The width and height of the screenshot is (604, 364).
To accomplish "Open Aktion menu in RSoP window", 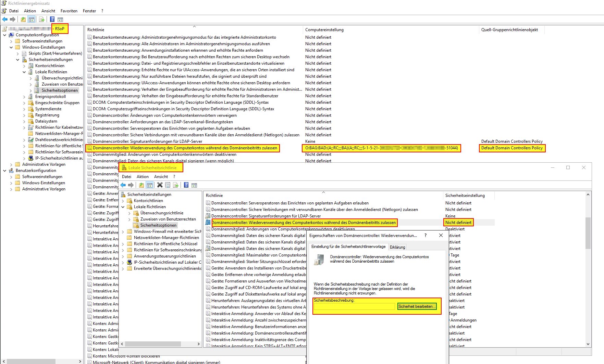I will click(x=30, y=11).
